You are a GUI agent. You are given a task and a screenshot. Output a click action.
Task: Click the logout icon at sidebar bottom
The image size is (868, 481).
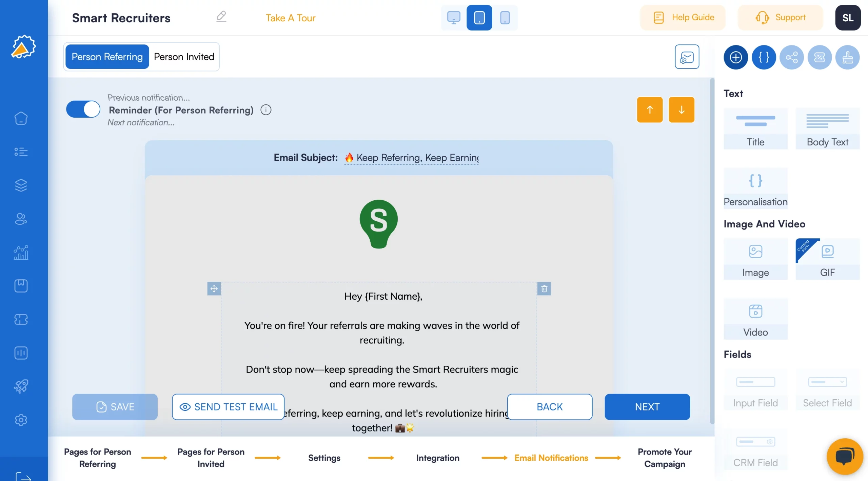23,476
